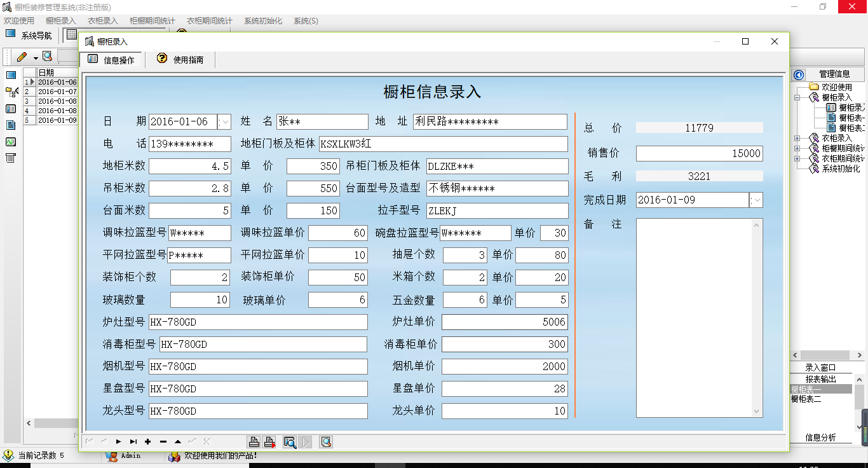Click the bottom archive icon in left sidebar
The width and height of the screenshot is (868, 468).
click(x=11, y=158)
